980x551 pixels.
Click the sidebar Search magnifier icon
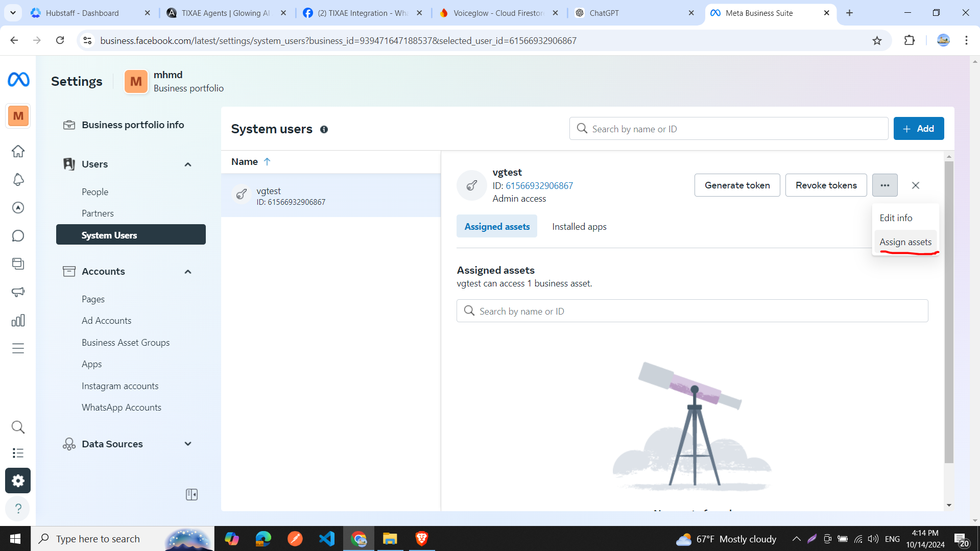pyautogui.click(x=18, y=427)
